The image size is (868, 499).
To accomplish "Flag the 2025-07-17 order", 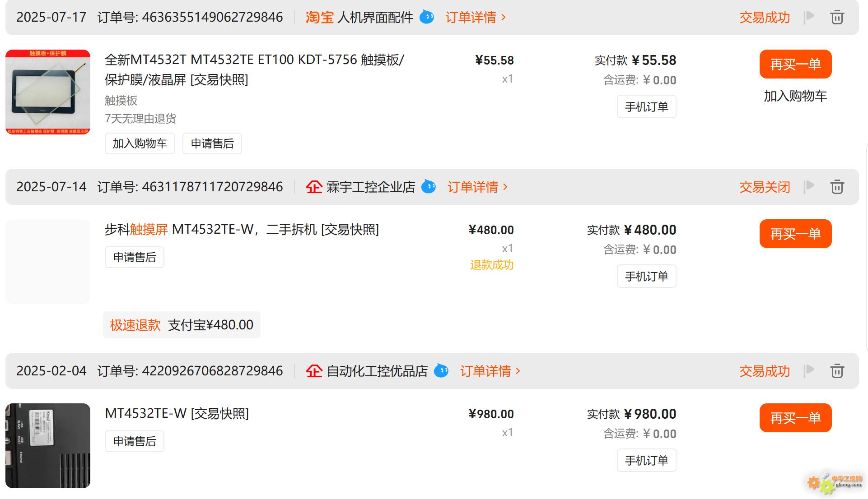I will tap(809, 17).
